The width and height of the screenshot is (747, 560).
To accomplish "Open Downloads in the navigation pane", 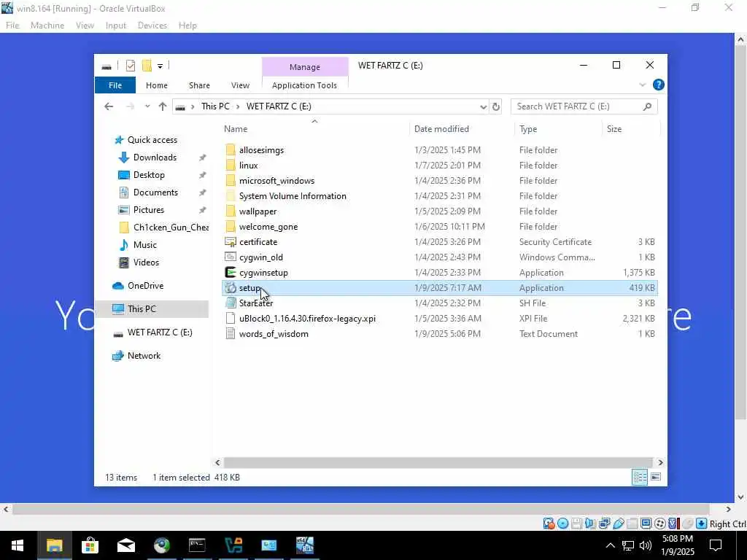I will (155, 157).
